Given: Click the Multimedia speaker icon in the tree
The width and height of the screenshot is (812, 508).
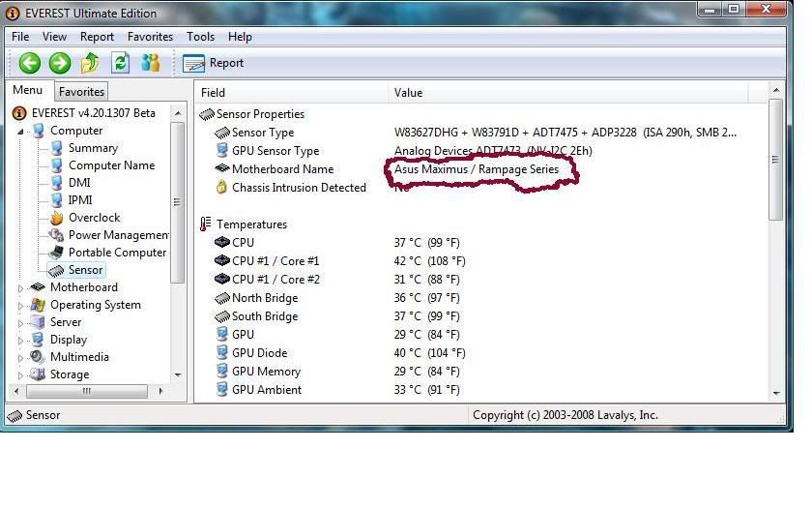Looking at the screenshot, I should (x=38, y=357).
